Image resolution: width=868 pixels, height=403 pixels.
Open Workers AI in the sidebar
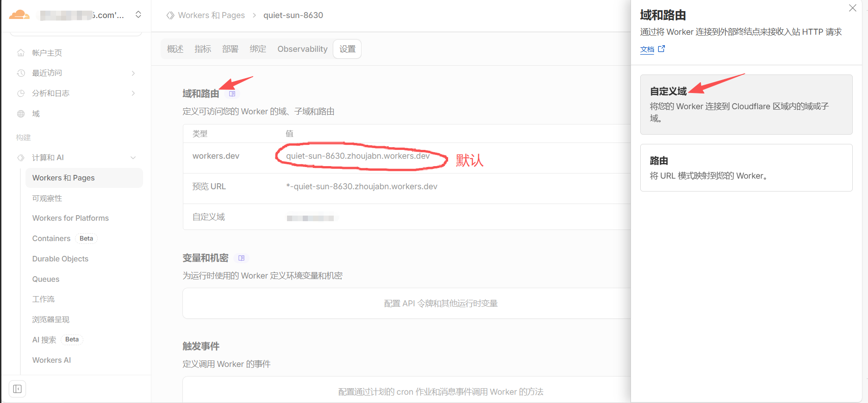click(x=51, y=360)
